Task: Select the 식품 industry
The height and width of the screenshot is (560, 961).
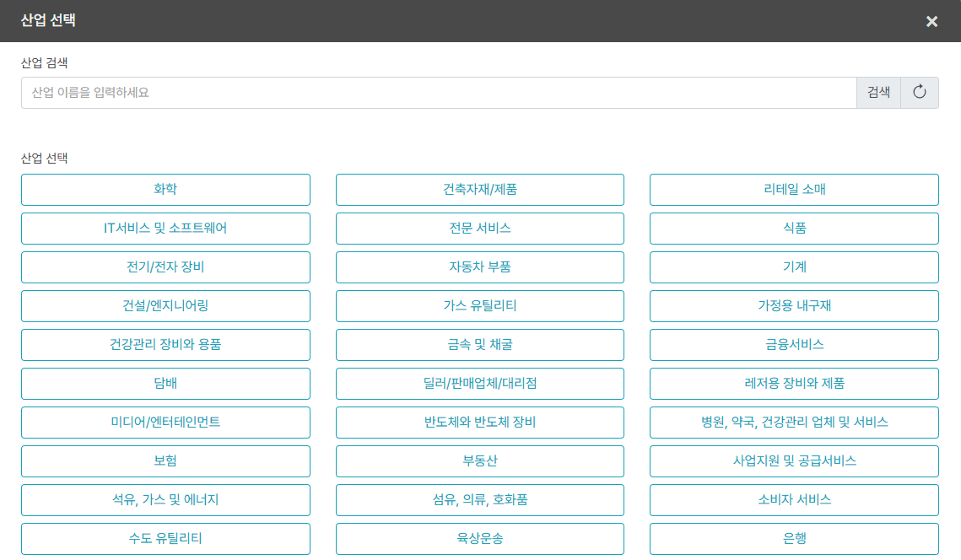Action: 794,229
